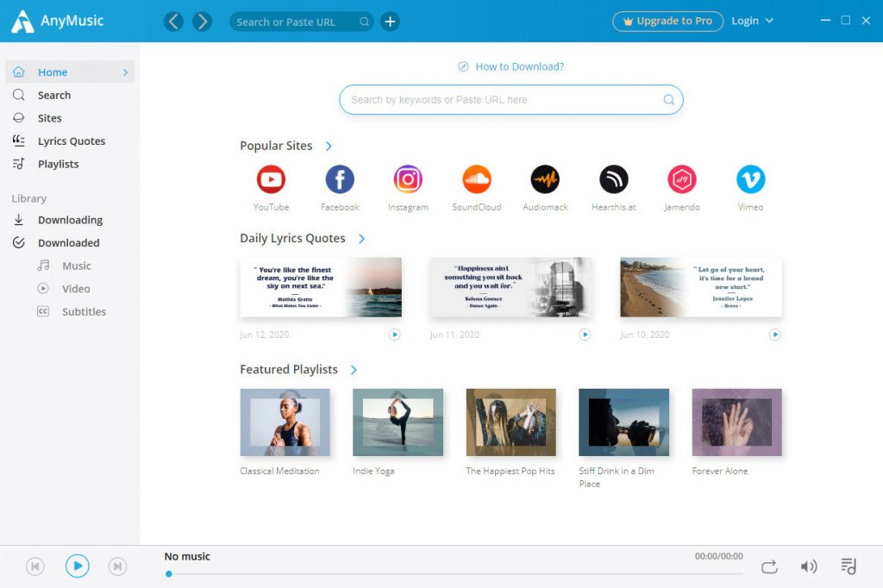The width and height of the screenshot is (883, 588).
Task: Open the Indie Yoga playlist thumbnail
Action: [398, 422]
